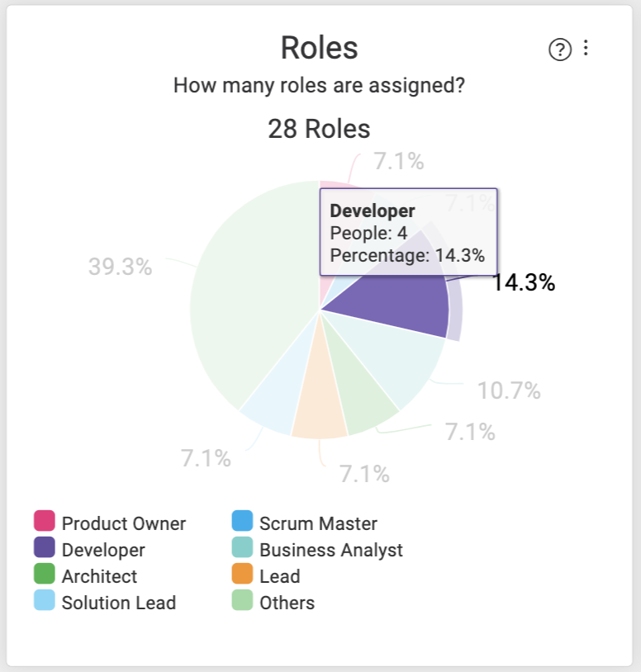Click the Business Analyst teal swatch

point(242,547)
